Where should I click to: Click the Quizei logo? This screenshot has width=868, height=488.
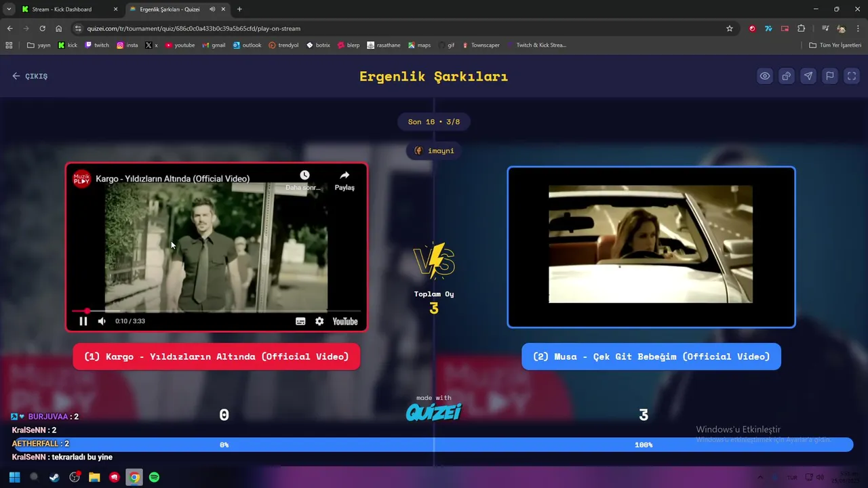click(434, 411)
